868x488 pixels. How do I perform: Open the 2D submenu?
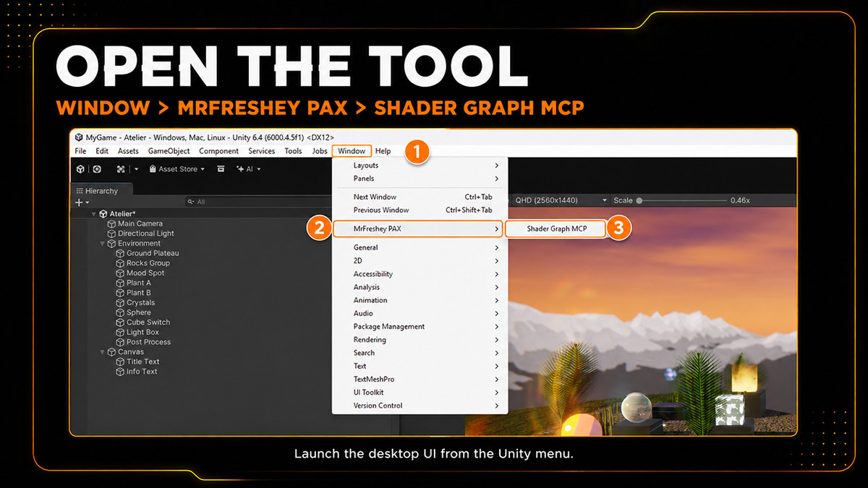point(420,260)
